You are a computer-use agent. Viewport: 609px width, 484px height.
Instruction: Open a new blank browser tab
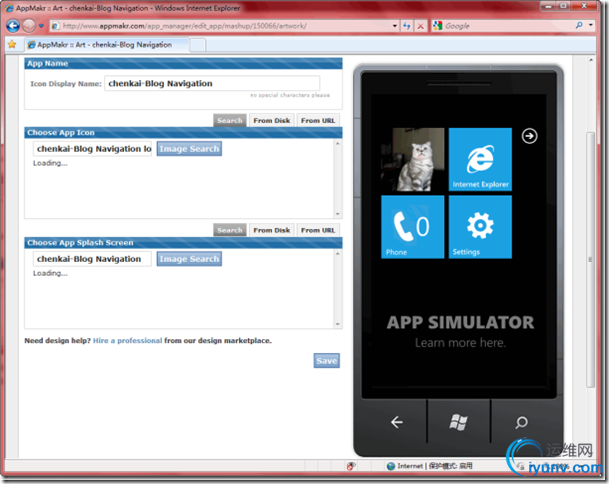click(197, 45)
